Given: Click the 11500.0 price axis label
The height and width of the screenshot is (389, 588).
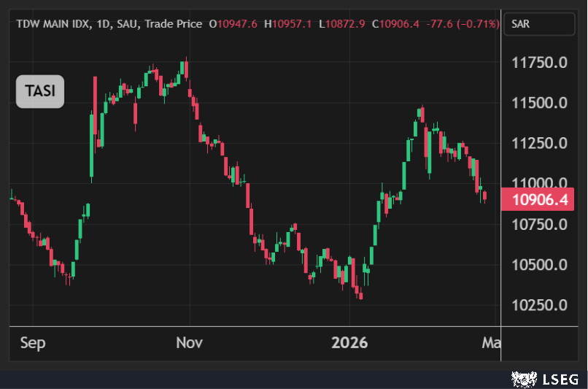Looking at the screenshot, I should (538, 103).
